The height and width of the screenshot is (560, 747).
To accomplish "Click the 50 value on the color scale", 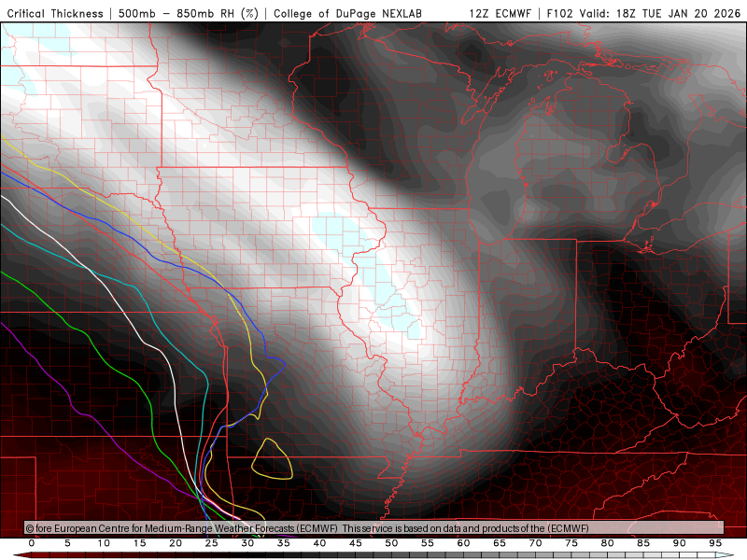I will [391, 543].
